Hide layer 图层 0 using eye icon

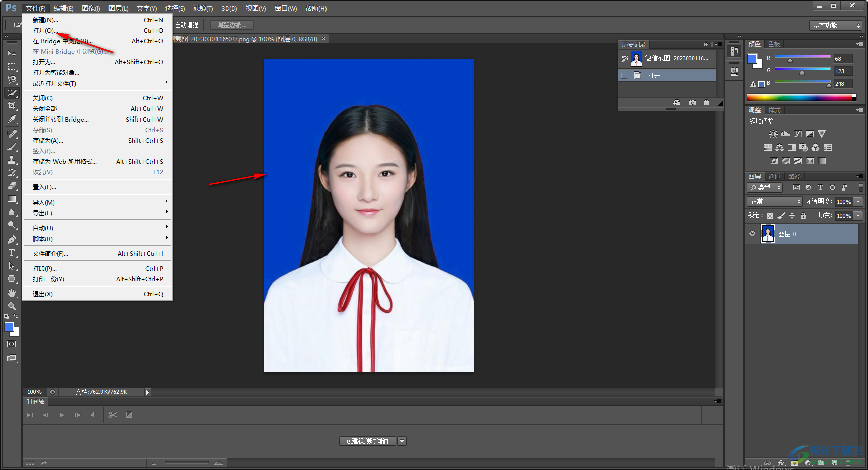point(752,234)
